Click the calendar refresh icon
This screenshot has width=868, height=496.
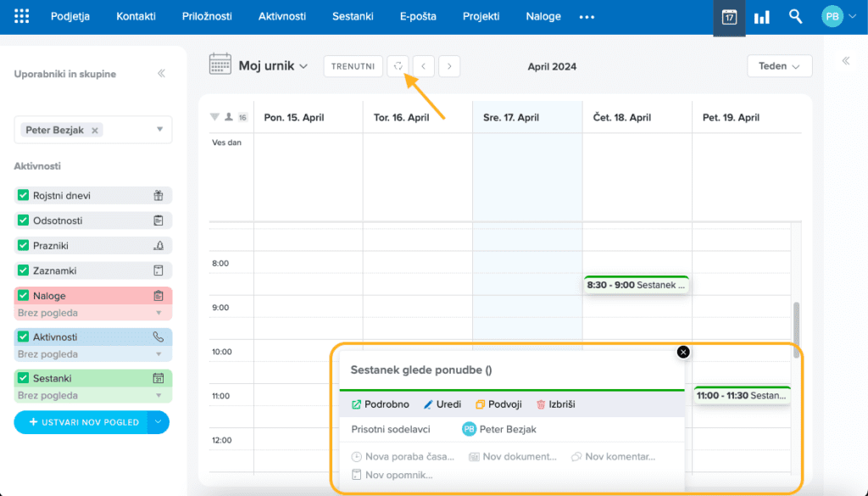coord(398,66)
